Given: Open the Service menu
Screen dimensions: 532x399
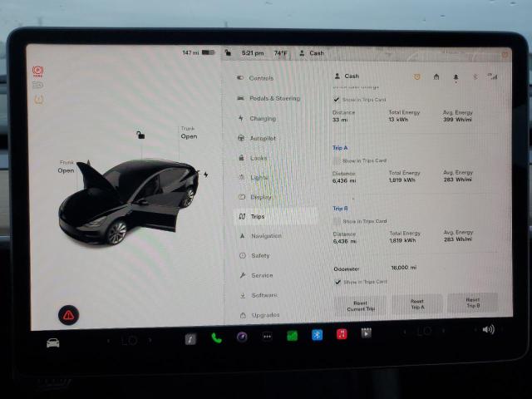Looking at the screenshot, I should [256, 275].
